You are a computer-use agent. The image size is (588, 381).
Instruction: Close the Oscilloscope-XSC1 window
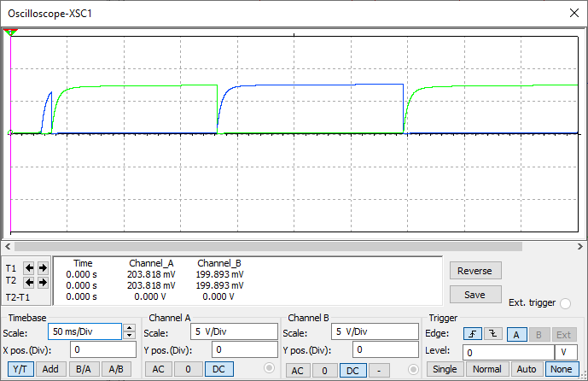point(573,13)
